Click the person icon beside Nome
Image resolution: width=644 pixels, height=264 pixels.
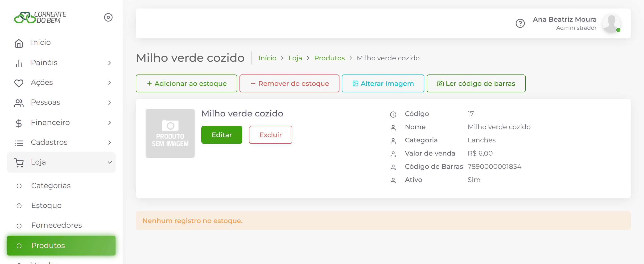pos(393,128)
